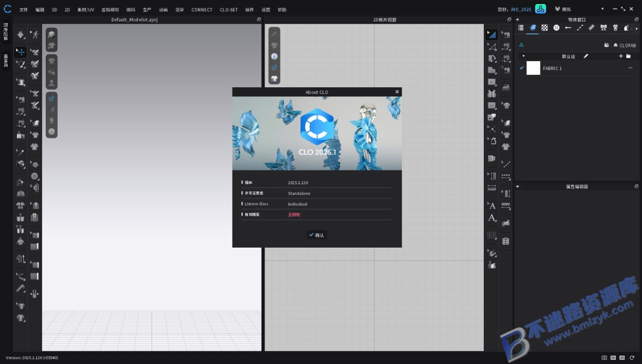Select the Edit Pattern tool in 2D toolbar
Viewport: 642px width, 364px height.
click(x=492, y=35)
